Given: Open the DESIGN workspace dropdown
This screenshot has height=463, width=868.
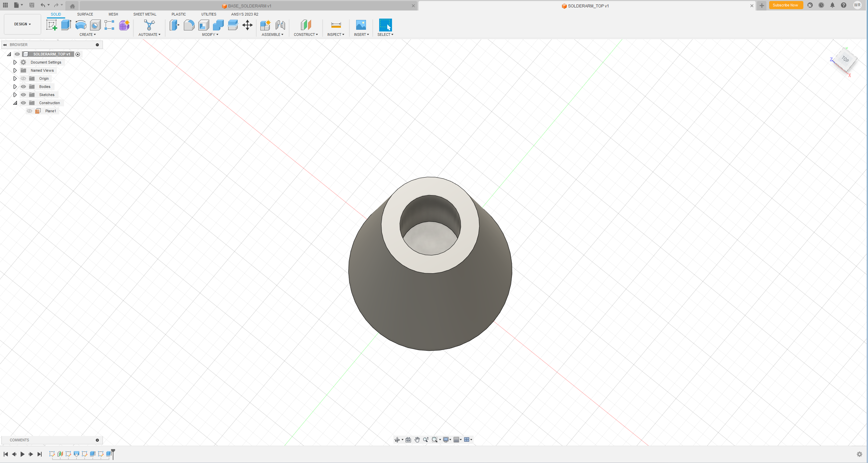Looking at the screenshot, I should [22, 24].
